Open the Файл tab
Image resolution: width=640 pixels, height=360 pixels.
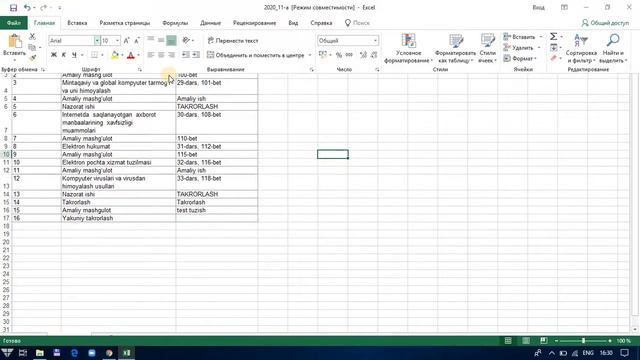pyautogui.click(x=13, y=23)
